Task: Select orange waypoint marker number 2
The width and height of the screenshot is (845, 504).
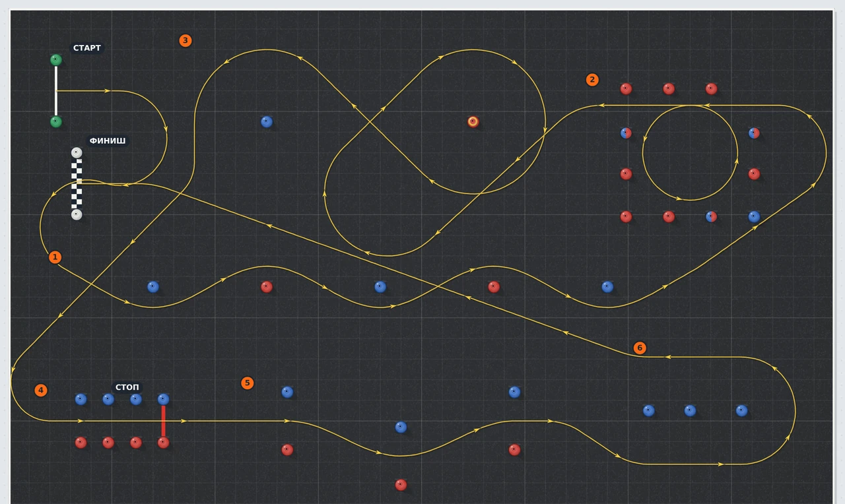Action: tap(592, 80)
